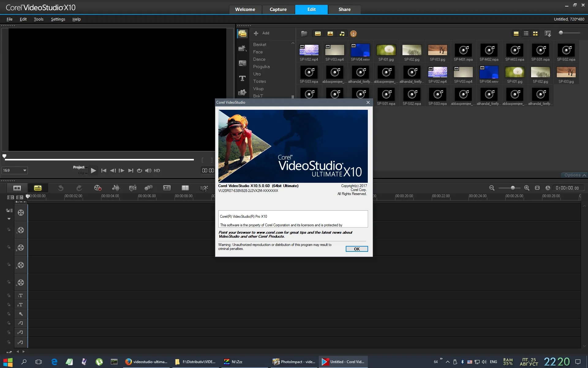Switch to Timeline View

[38, 188]
